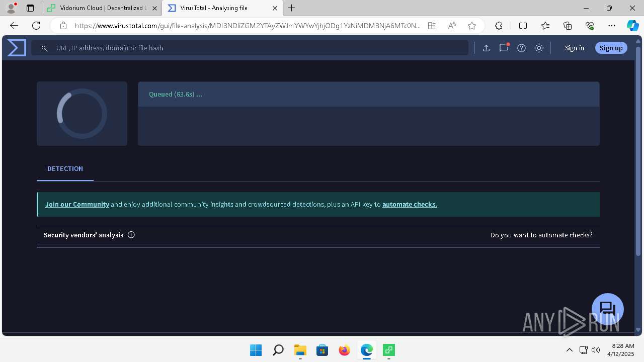
Task: Click the info icon beside Security vendors' analysis
Action: [x=131, y=235]
